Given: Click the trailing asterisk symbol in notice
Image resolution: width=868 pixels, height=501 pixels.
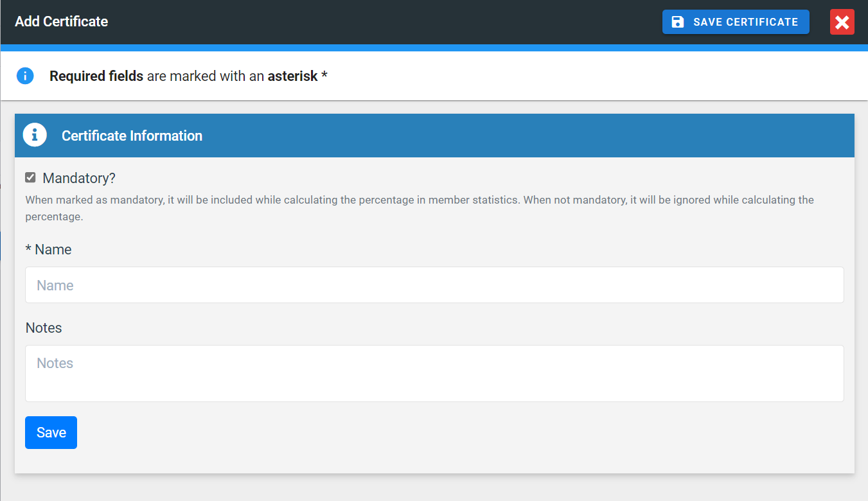Looking at the screenshot, I should coord(324,76).
